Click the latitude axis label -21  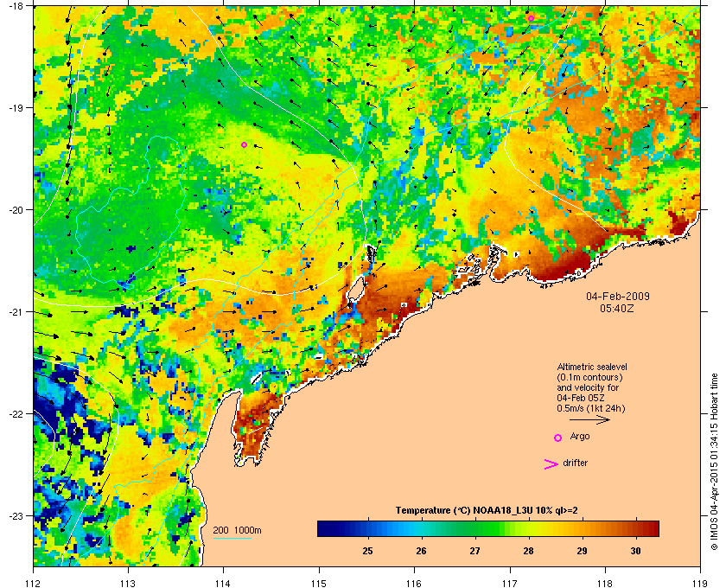(x=16, y=312)
